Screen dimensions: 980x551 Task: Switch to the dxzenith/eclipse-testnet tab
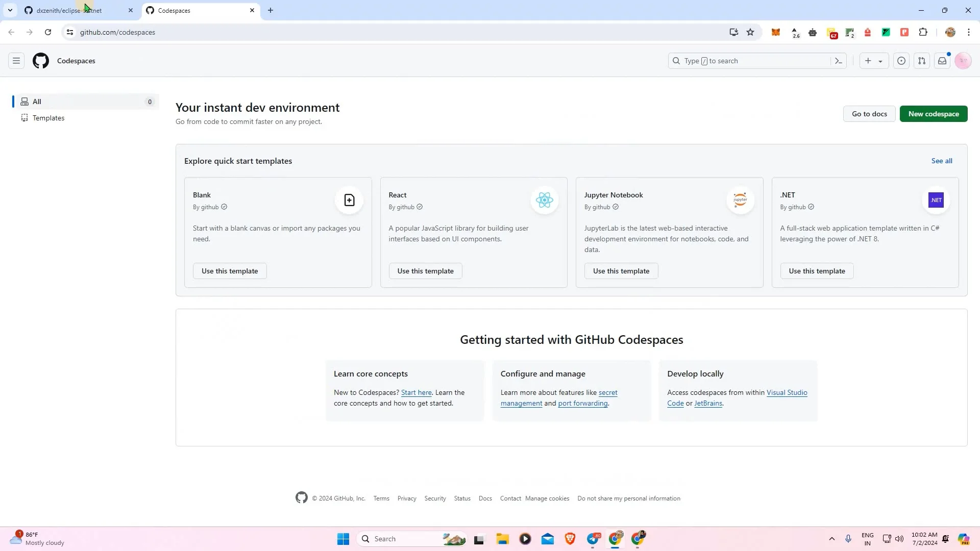(x=79, y=10)
